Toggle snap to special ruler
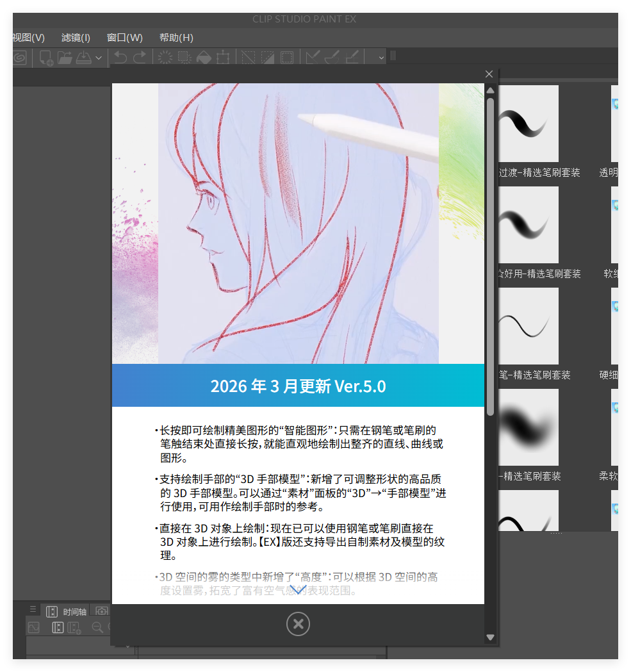Screen dimensions: 631x672 (x=332, y=58)
